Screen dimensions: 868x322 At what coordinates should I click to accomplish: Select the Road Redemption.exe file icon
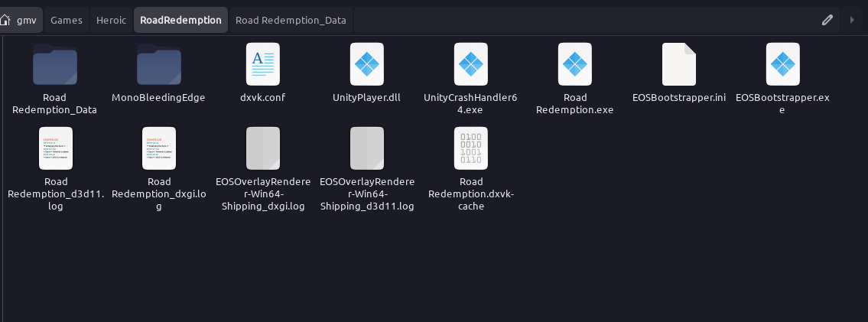575,64
